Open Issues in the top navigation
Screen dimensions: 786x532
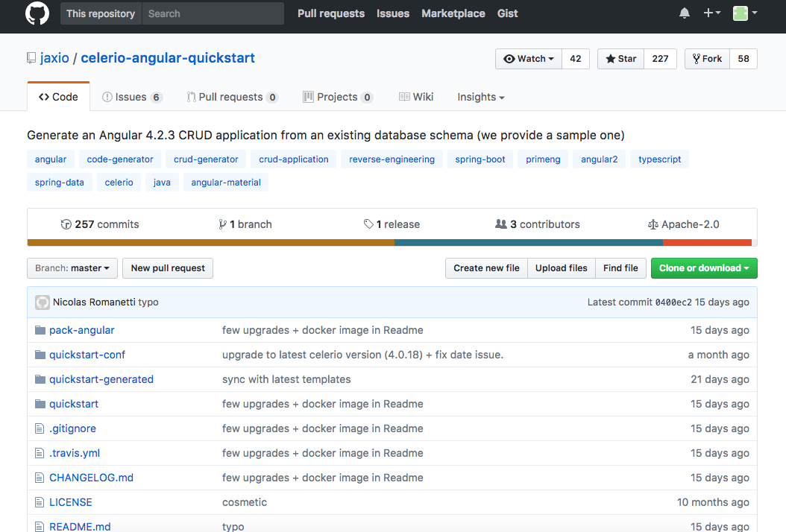click(393, 13)
